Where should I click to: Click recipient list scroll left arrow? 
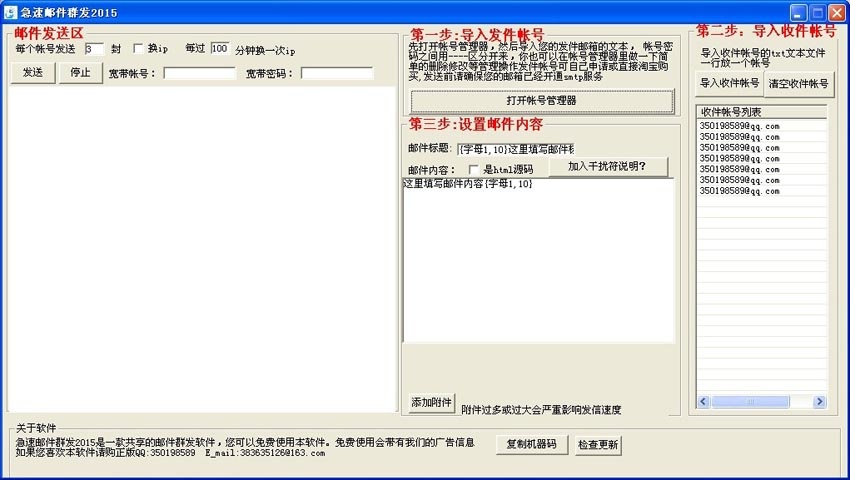(x=704, y=401)
